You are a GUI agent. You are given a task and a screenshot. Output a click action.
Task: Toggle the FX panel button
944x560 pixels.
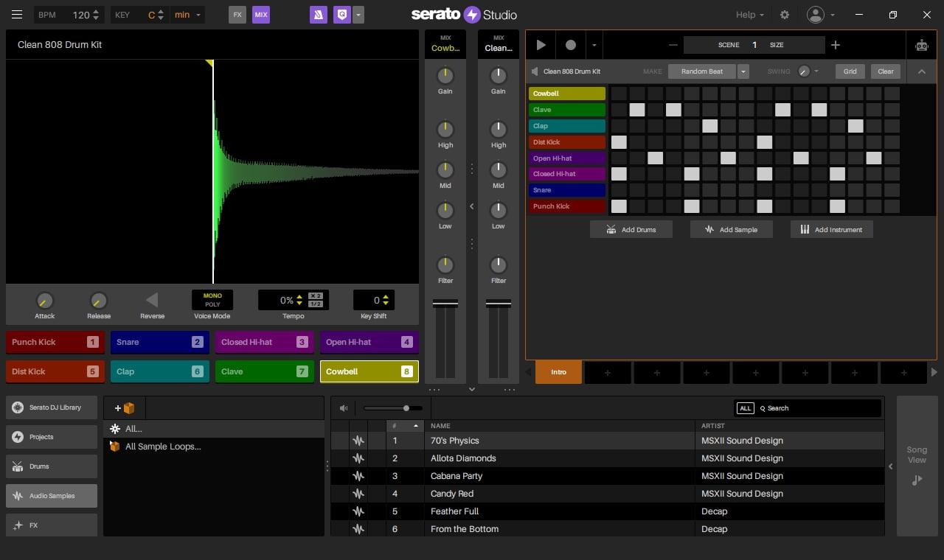237,15
